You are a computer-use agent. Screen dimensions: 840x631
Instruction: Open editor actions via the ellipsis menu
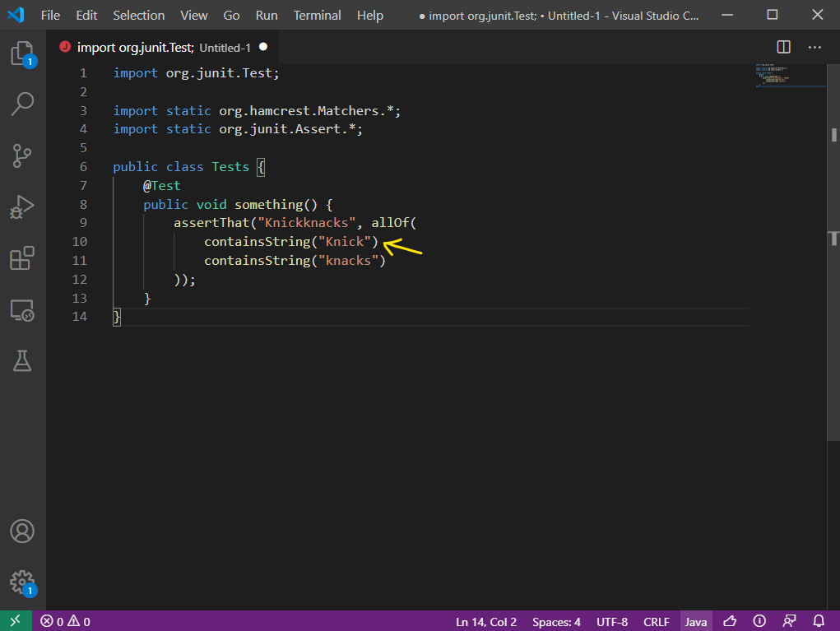pos(814,47)
